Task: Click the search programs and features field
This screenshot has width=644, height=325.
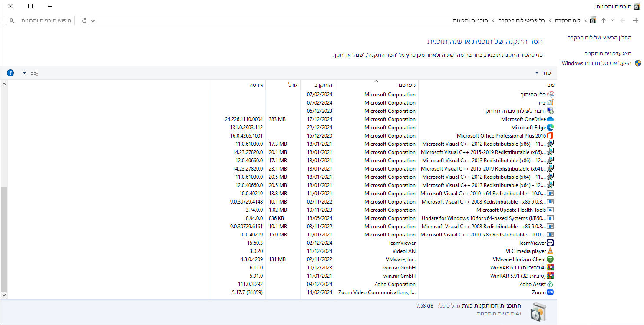Action: pos(40,20)
